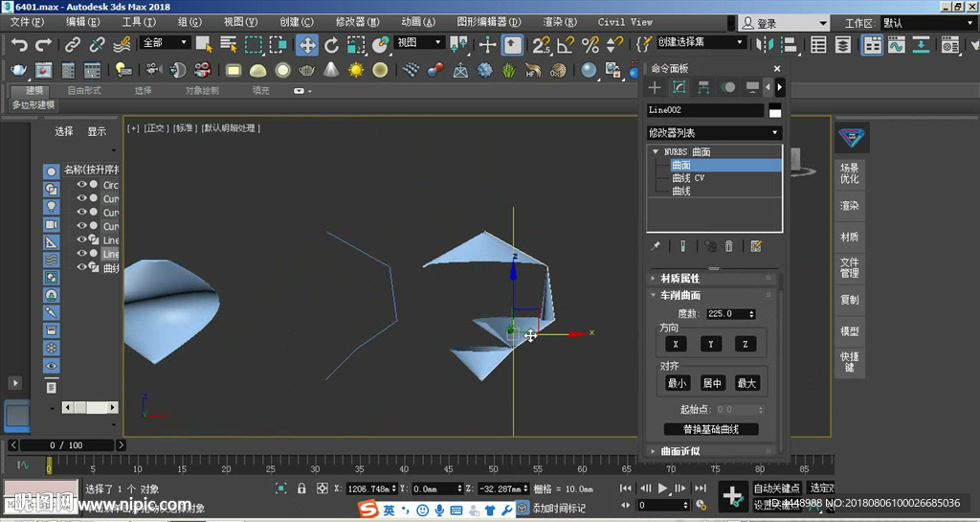Click Remove Modifier trash icon
980x522 pixels.
coord(728,246)
